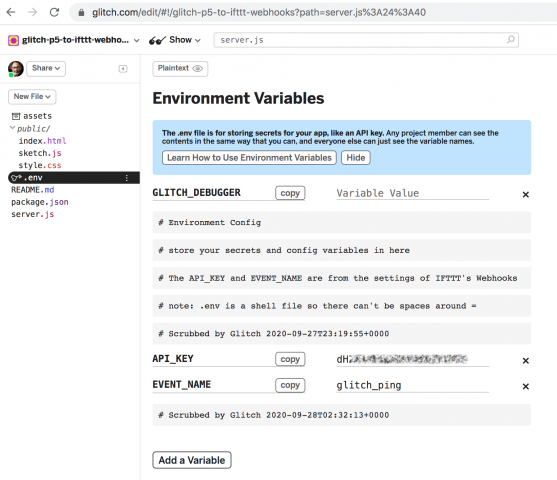Click the 'note: .env is a shell file' comment
The height and width of the screenshot is (480, 557).
342,306
